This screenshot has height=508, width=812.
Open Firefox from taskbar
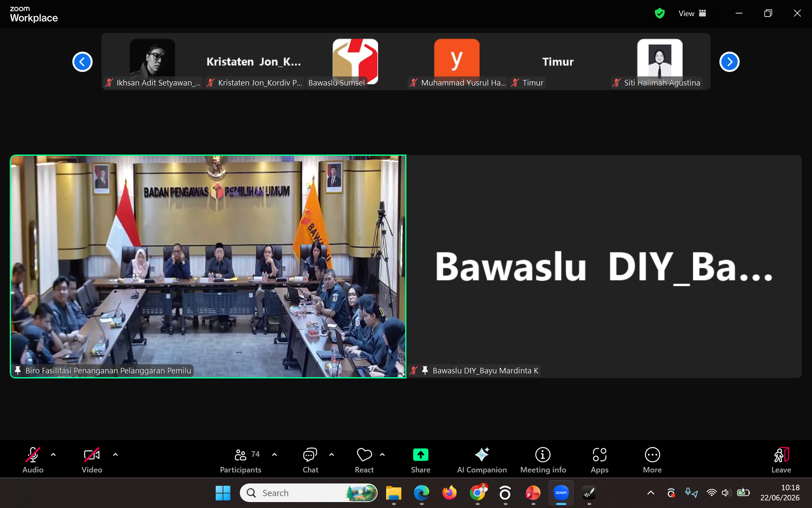[449, 493]
